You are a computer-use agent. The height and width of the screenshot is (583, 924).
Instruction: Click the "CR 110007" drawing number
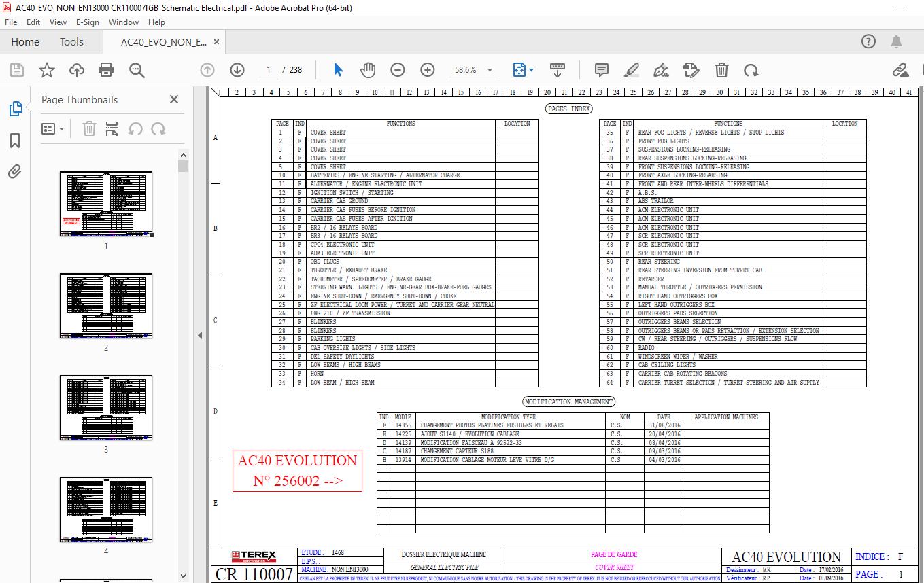click(254, 574)
